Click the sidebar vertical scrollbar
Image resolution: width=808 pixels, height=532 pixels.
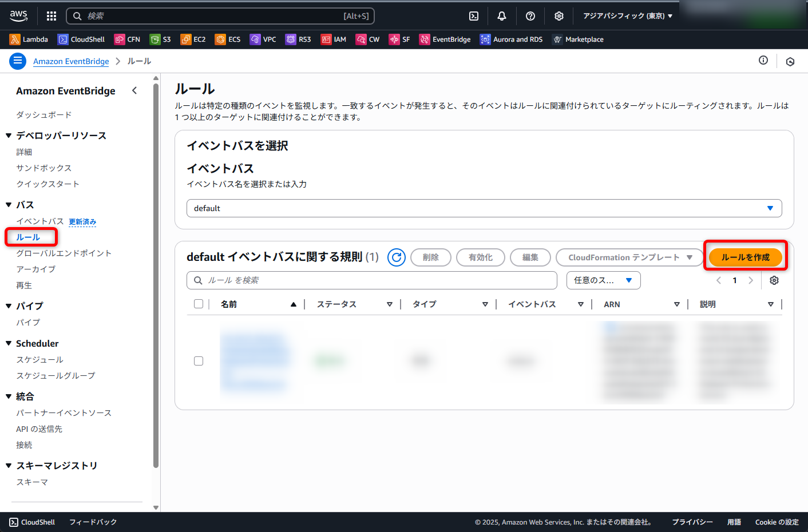[156, 275]
